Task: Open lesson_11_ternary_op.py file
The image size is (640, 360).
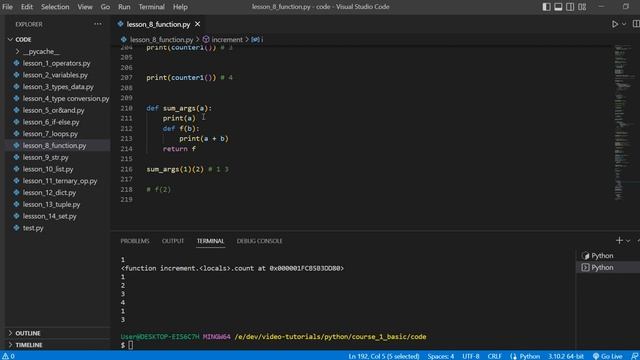Action: [x=57, y=181]
